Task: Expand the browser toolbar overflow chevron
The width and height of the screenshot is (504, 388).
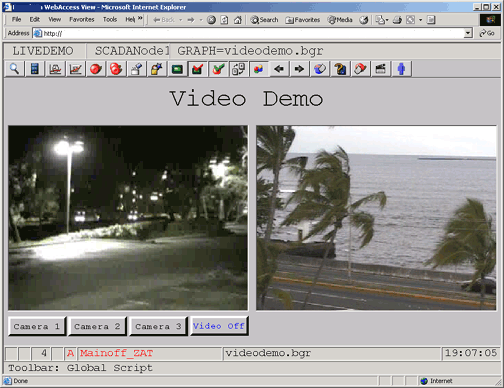Action: (140, 19)
